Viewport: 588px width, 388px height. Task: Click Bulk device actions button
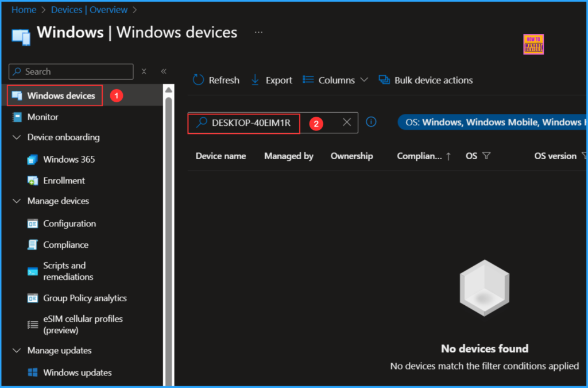[425, 80]
